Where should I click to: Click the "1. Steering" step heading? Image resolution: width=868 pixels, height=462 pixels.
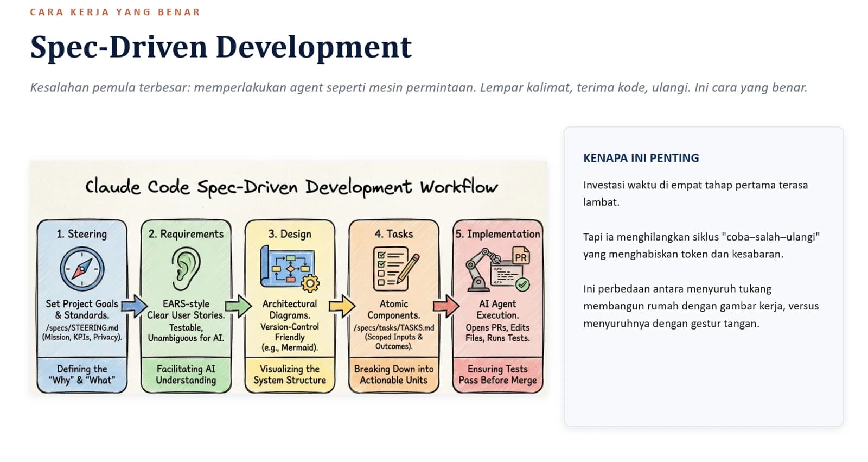(x=82, y=234)
